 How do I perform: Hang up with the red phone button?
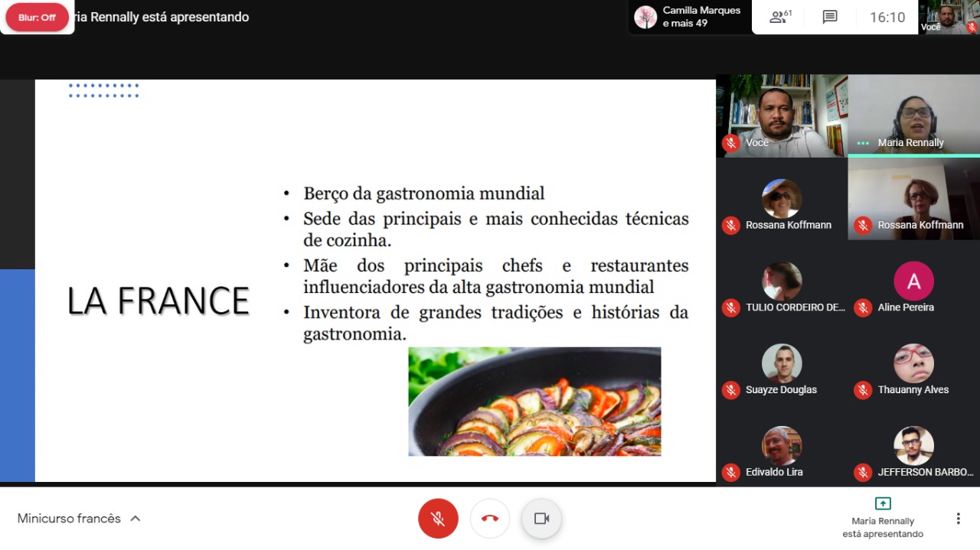coord(490,519)
